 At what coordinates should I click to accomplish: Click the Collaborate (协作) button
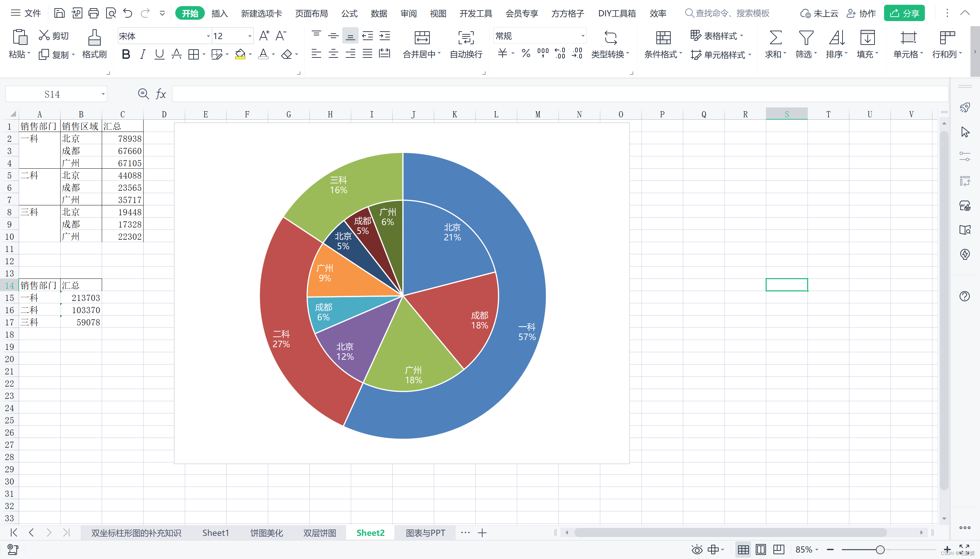pos(861,14)
